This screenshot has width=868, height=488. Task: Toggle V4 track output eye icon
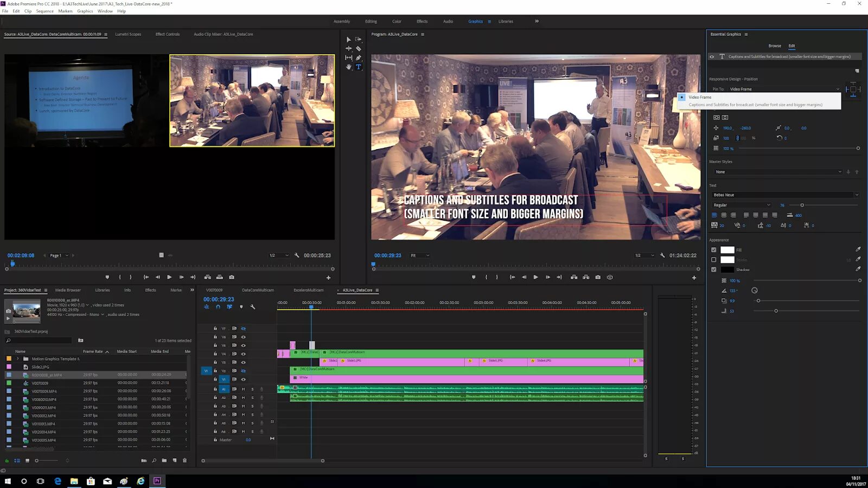point(243,354)
